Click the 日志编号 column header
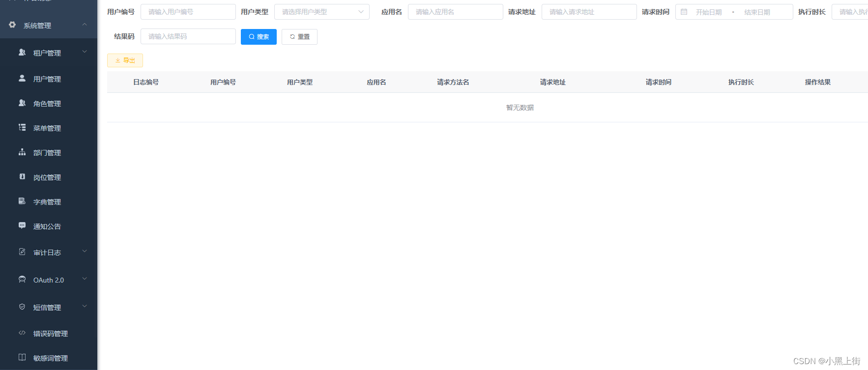This screenshot has height=370, width=868. [x=146, y=82]
